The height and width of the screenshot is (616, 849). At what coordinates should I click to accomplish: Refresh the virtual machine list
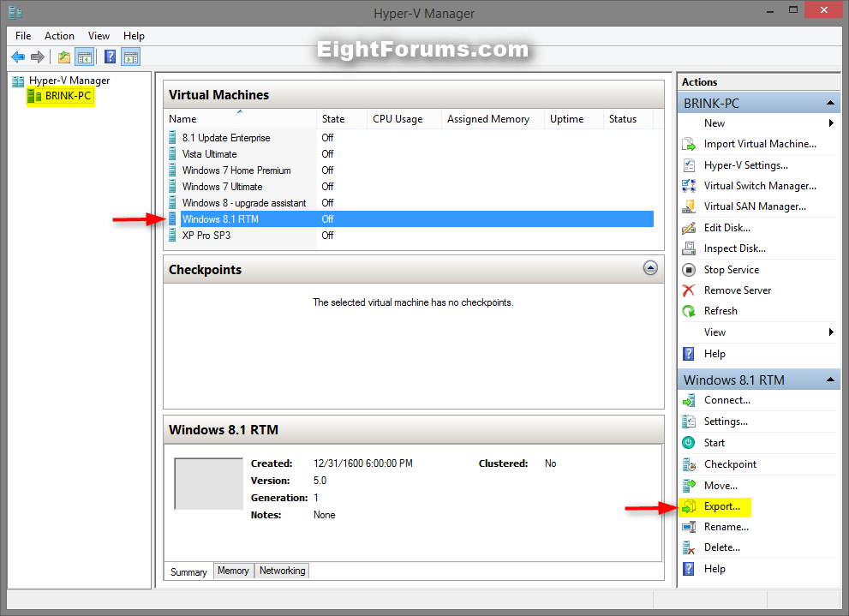722,311
